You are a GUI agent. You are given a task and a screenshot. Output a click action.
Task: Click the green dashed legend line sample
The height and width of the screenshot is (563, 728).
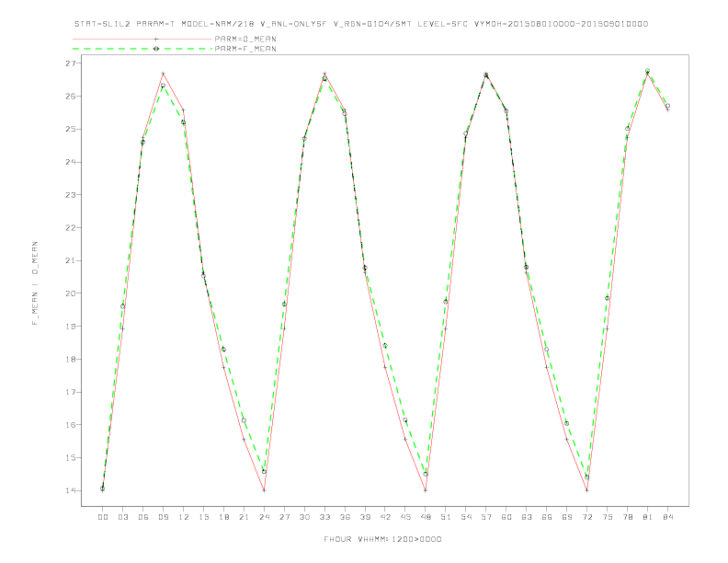[x=142, y=49]
